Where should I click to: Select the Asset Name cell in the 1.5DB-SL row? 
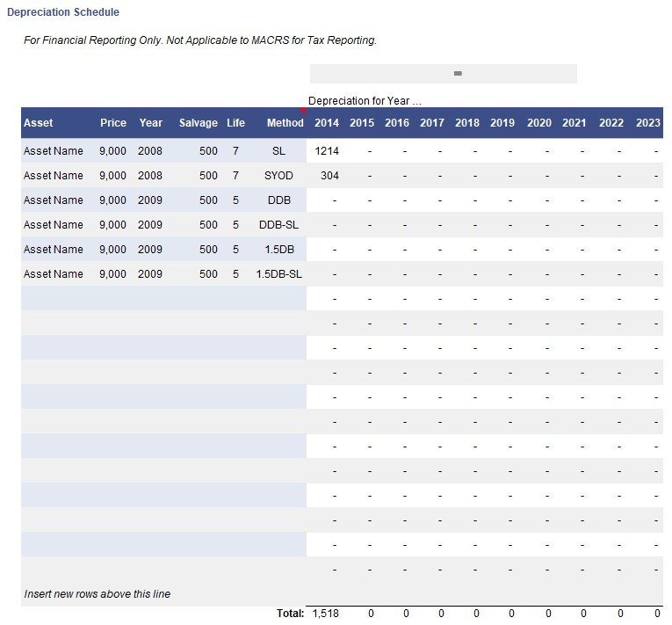point(53,273)
